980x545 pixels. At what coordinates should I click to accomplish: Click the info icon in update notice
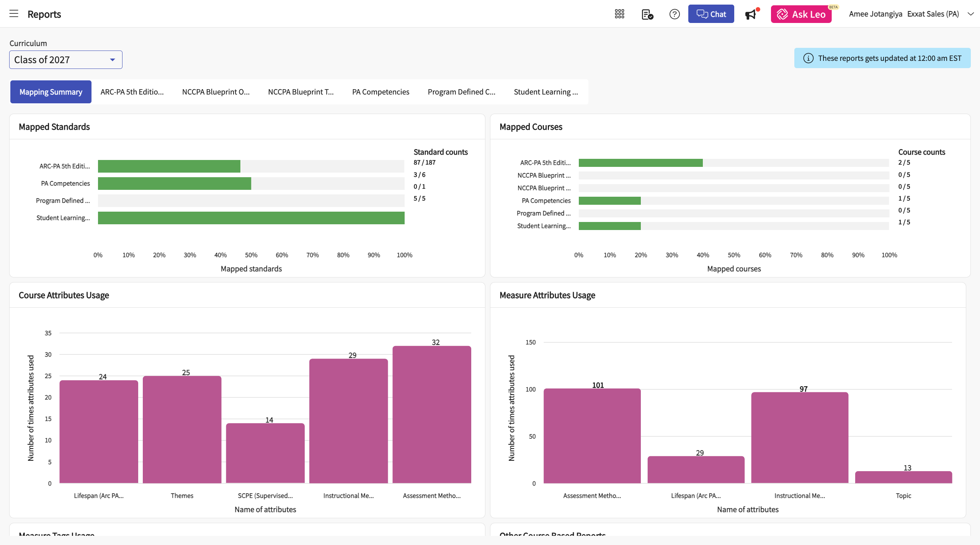tap(808, 58)
